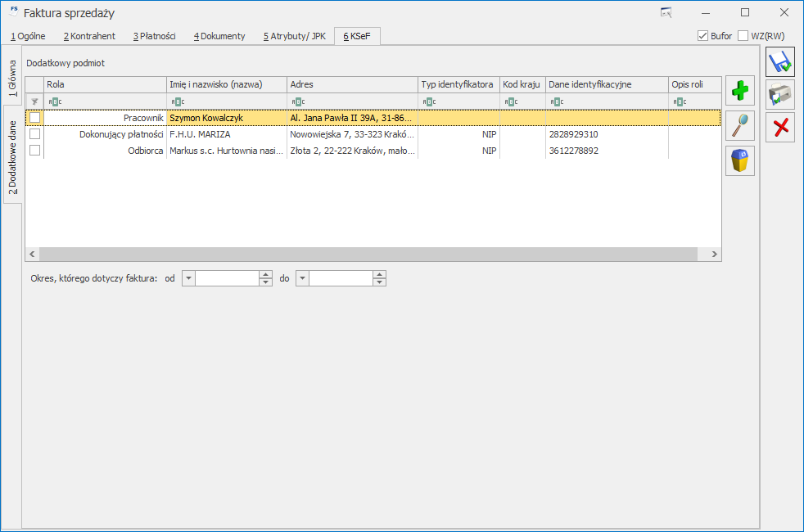
Task: Click the scrollbar right arrow
Action: (x=714, y=254)
